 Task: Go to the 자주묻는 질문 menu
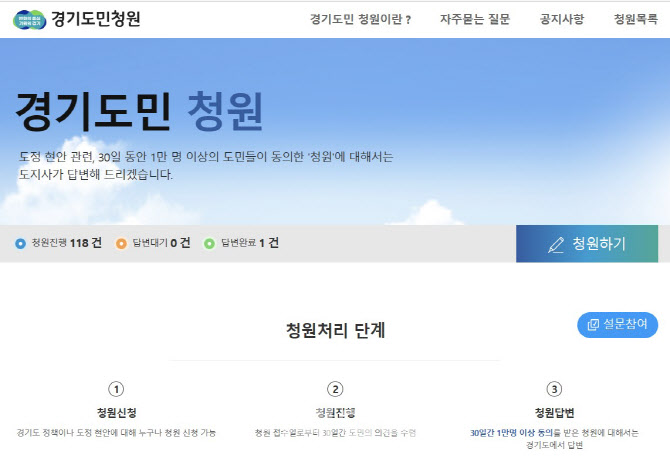coord(475,19)
